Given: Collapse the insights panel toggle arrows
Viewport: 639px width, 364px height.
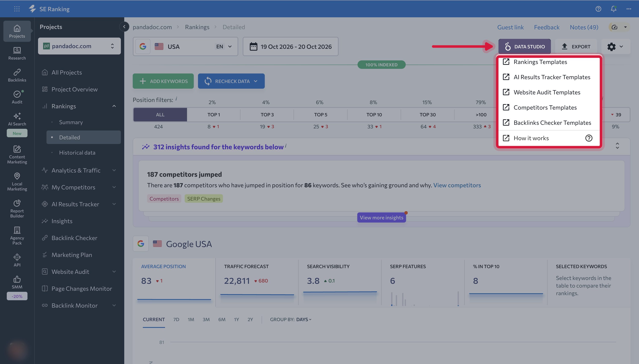Looking at the screenshot, I should coord(617,146).
